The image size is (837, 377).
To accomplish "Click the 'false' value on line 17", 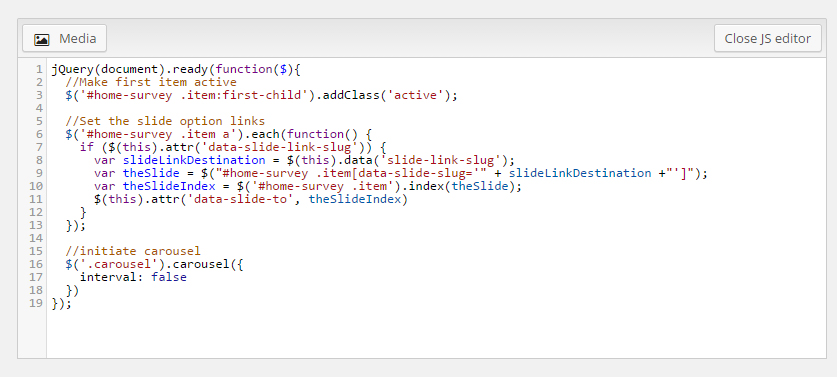I will pos(169,278).
